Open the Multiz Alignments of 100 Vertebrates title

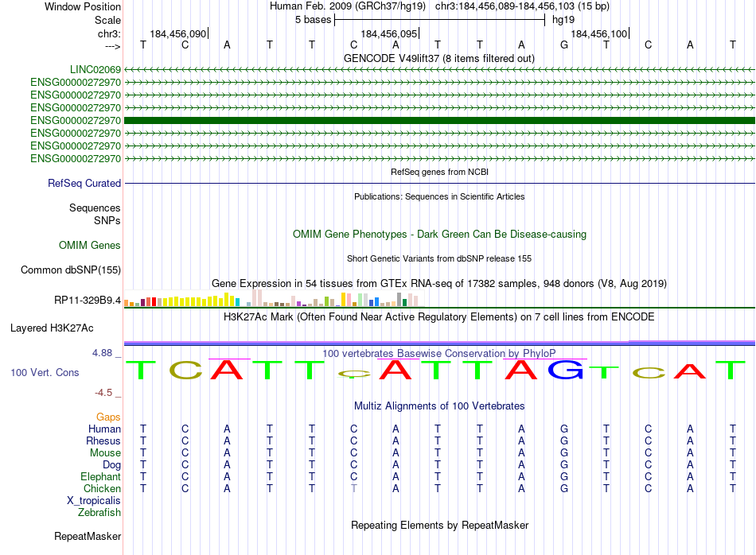coord(439,406)
